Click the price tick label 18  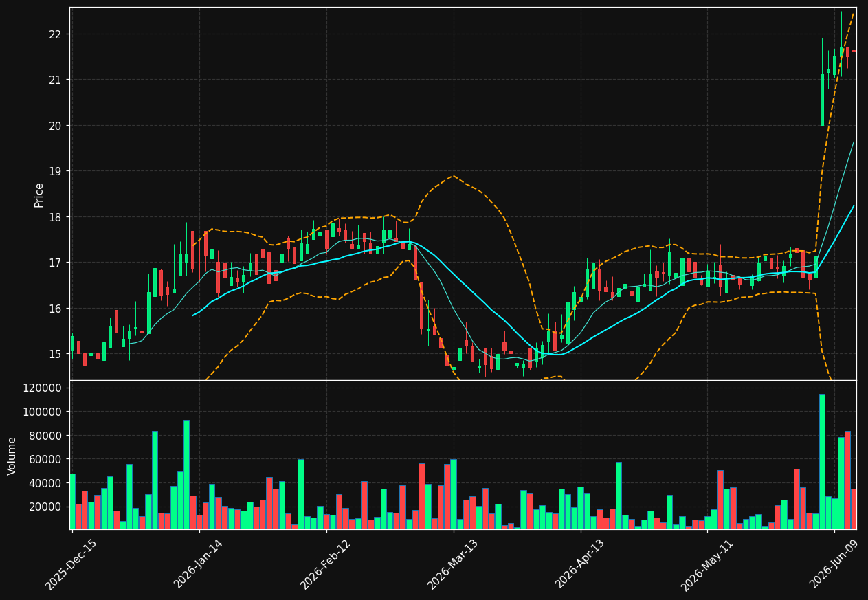click(x=55, y=217)
